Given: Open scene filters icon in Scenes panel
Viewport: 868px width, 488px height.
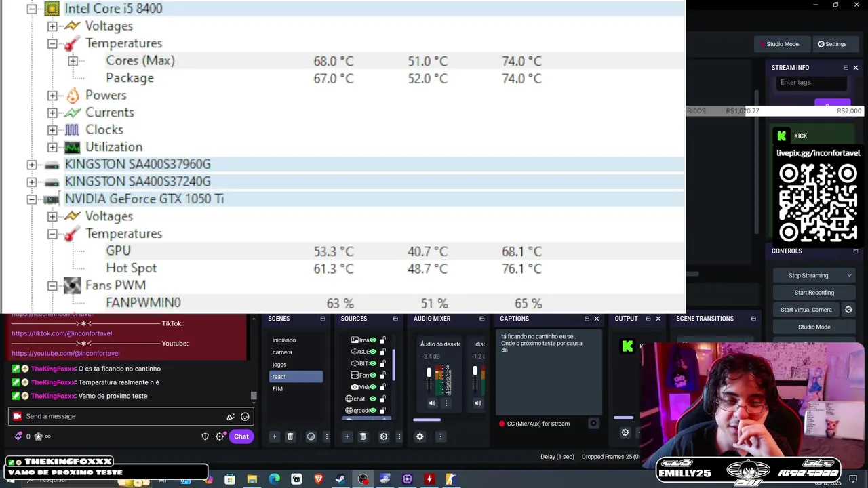Looking at the screenshot, I should 311,436.
